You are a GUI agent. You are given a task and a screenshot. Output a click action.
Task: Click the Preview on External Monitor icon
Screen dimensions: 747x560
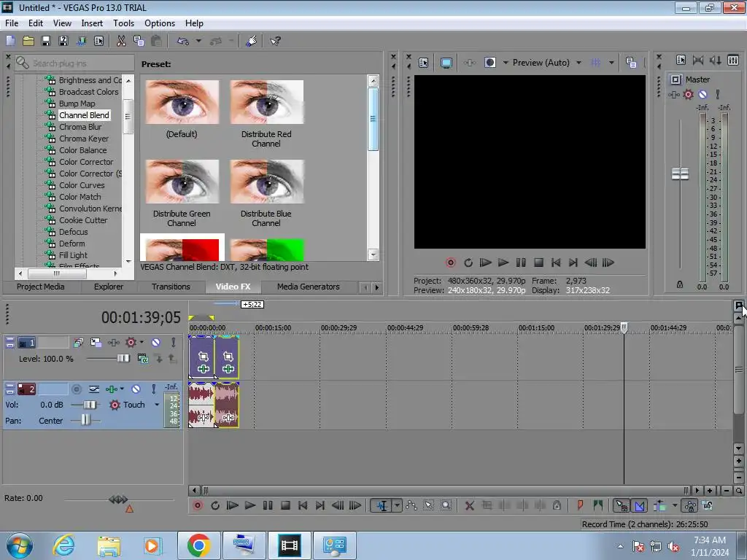[446, 63]
